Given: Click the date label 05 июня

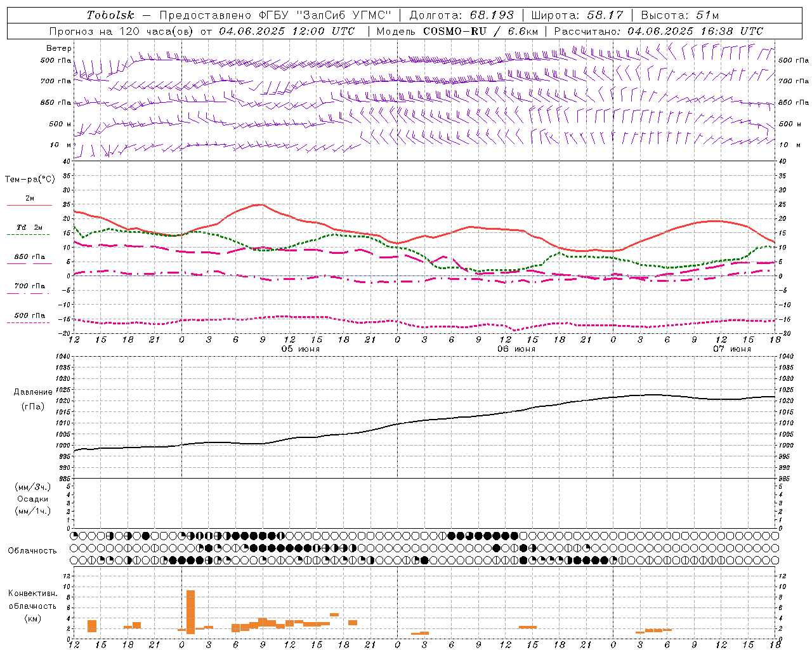Looking at the screenshot, I should point(301,349).
